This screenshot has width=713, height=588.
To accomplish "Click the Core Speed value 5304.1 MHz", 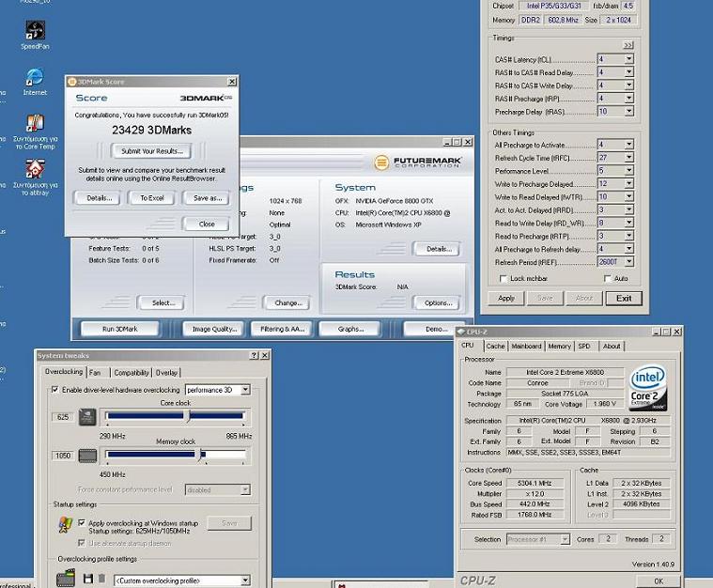I will 535,483.
